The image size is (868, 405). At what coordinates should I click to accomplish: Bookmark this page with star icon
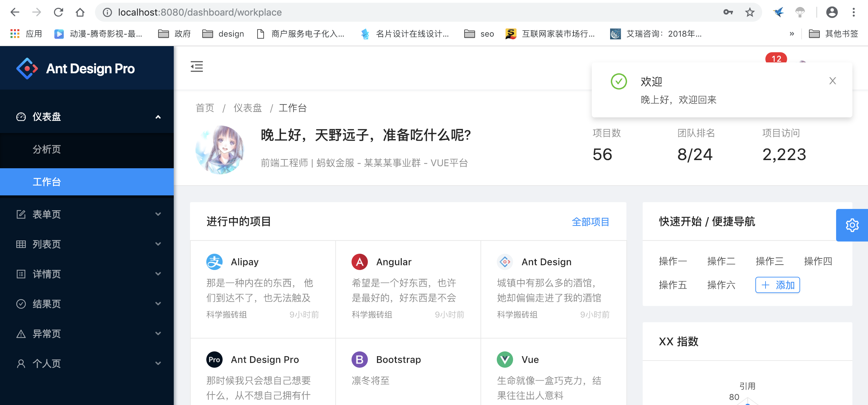click(750, 13)
